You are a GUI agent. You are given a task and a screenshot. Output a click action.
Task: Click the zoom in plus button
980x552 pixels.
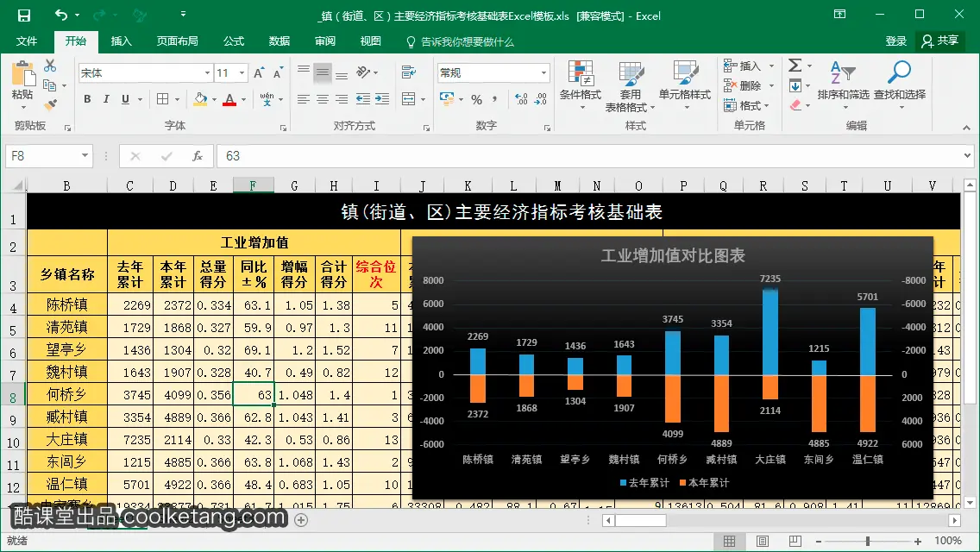918,542
